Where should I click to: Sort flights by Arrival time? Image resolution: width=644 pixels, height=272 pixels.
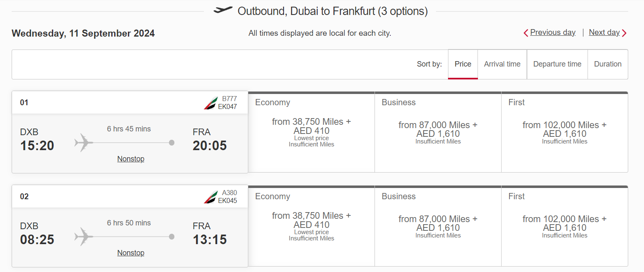(502, 64)
